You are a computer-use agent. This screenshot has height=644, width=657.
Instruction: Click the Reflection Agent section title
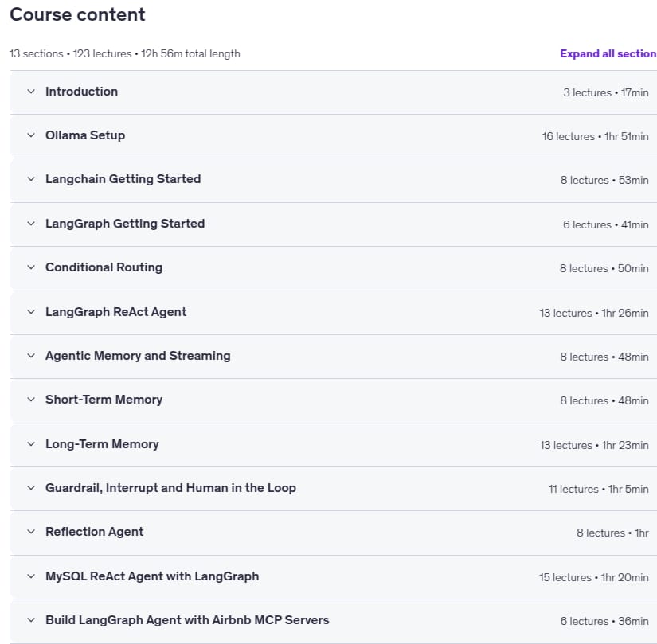point(94,532)
